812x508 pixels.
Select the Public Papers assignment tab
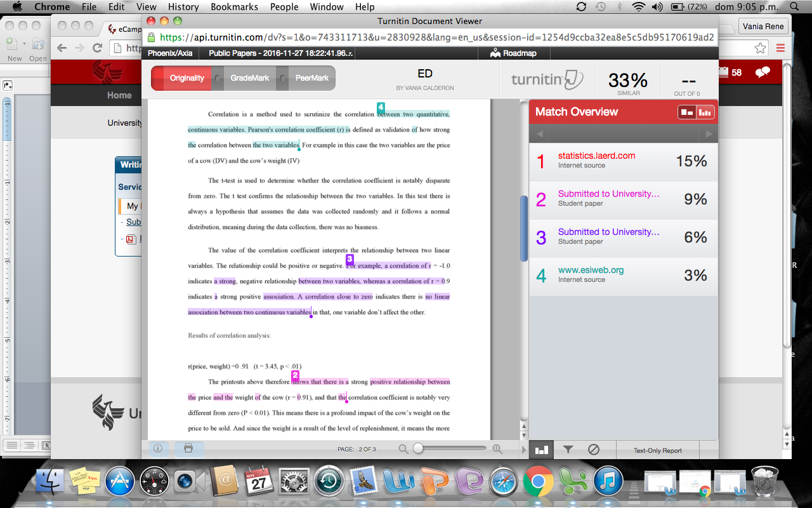pos(281,53)
